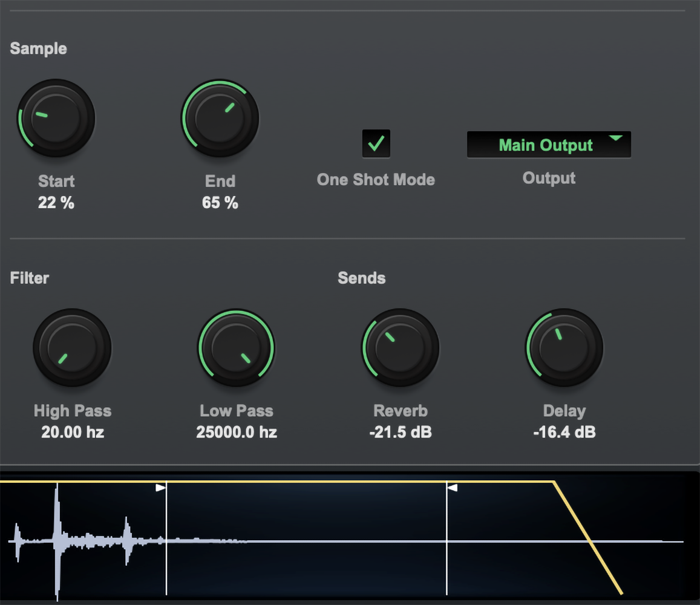Image resolution: width=700 pixels, height=605 pixels.
Task: Click the Low Pass value 25000.0 hz
Action: pyautogui.click(x=237, y=433)
